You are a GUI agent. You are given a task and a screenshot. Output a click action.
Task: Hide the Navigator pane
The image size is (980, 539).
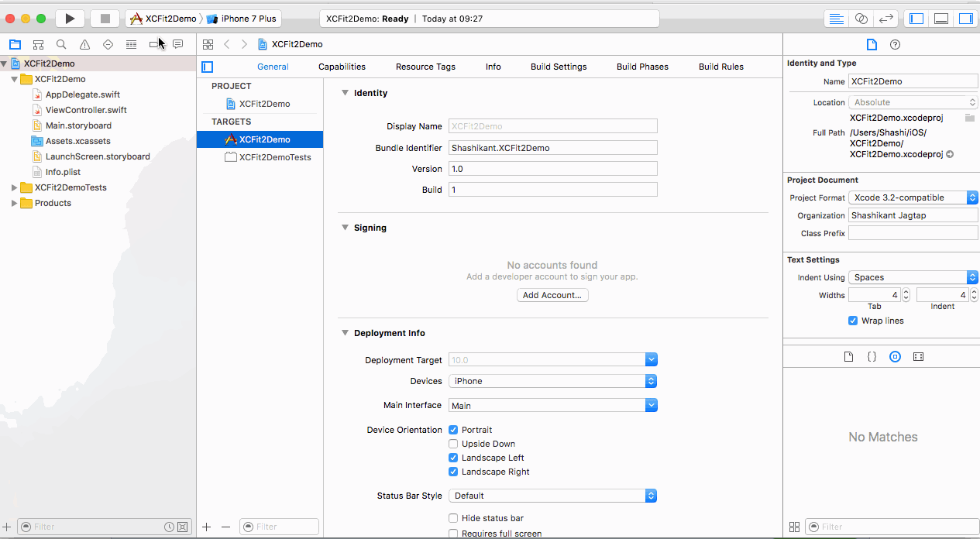916,19
